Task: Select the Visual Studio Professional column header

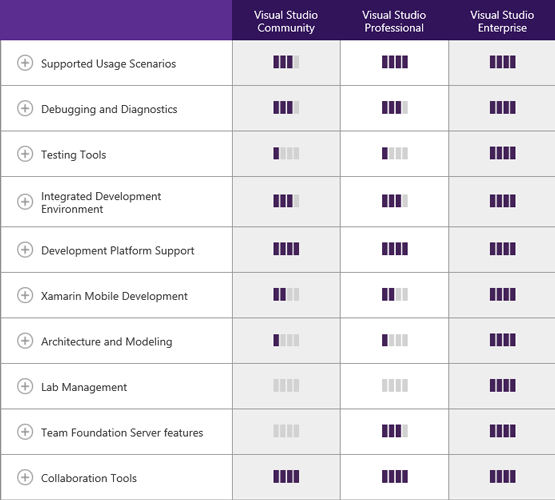Action: 394,21
